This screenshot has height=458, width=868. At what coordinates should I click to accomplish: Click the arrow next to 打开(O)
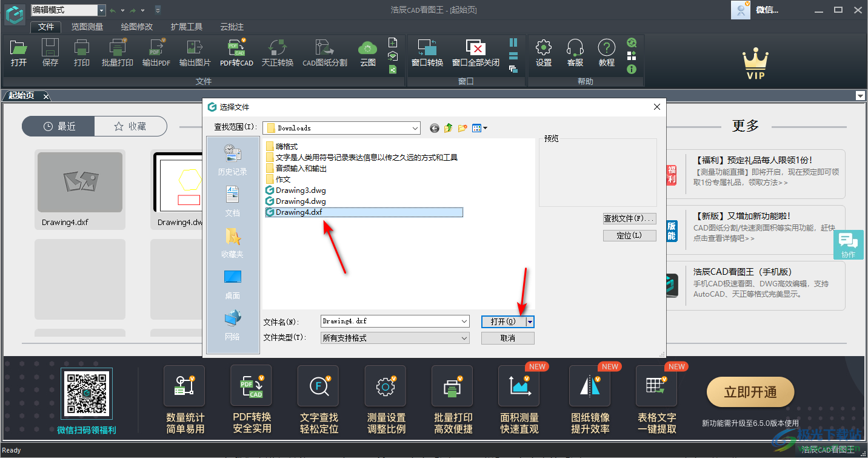point(528,322)
